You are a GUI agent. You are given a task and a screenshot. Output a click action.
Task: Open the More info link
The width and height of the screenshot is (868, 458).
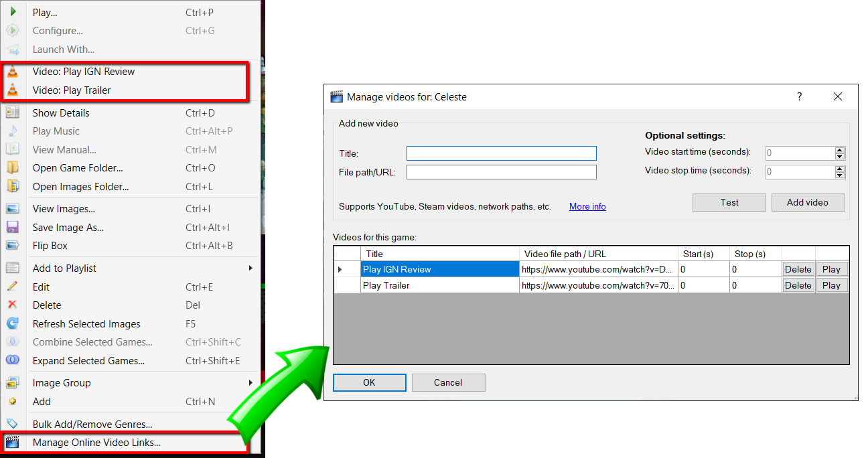(x=587, y=206)
